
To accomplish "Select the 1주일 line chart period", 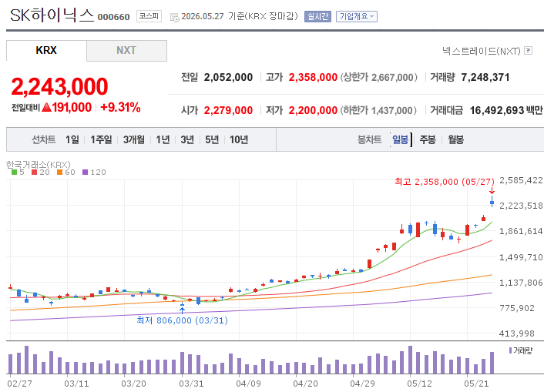I will coord(101,139).
